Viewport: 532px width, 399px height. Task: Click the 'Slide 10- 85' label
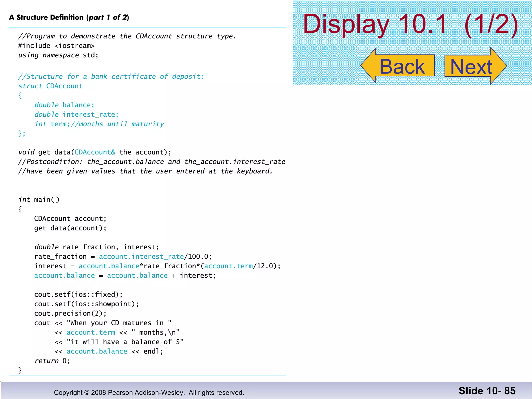[487, 391]
